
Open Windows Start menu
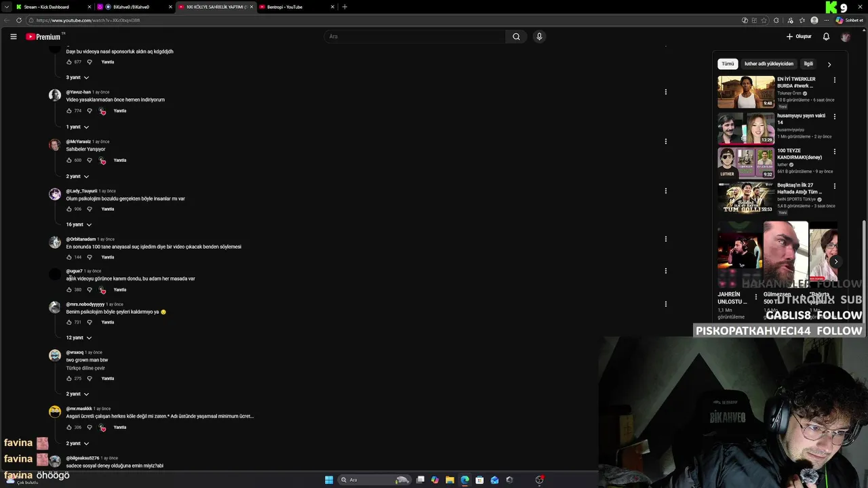pos(329,480)
